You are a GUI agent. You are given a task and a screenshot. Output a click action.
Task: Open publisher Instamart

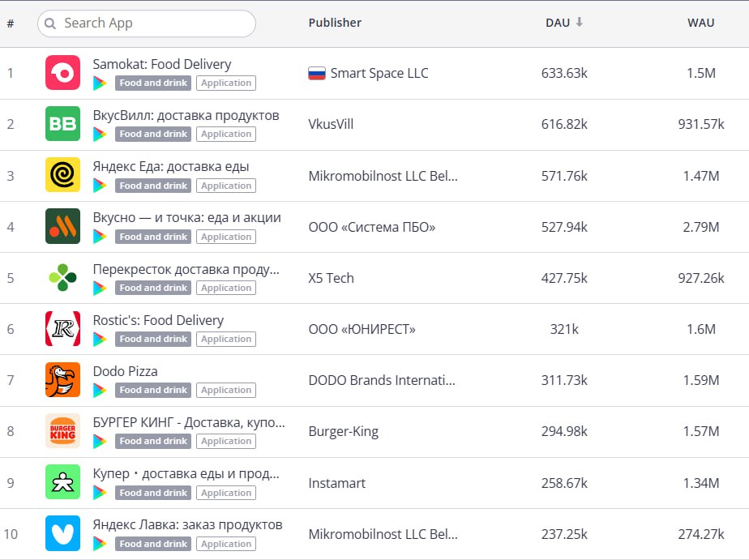(336, 483)
